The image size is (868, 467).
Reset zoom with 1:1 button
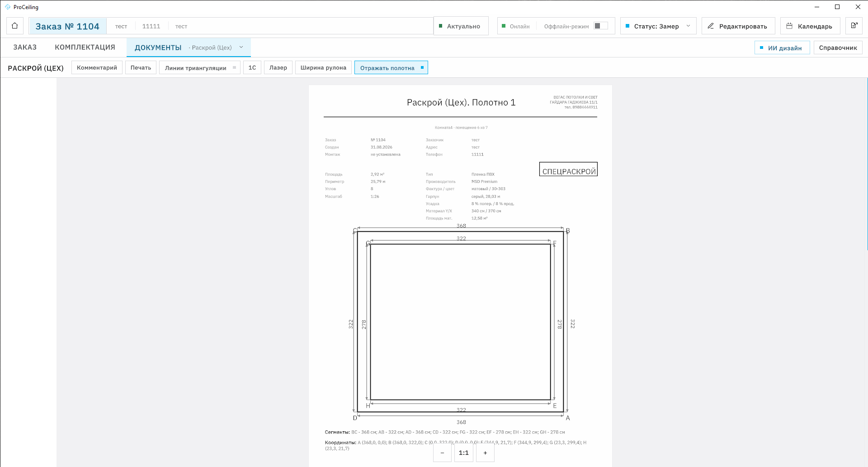[464, 453]
